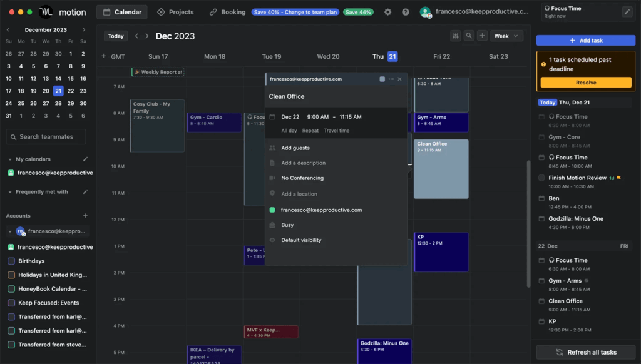
Task: Click the Resolve button for overdue task
Action: coord(586,83)
